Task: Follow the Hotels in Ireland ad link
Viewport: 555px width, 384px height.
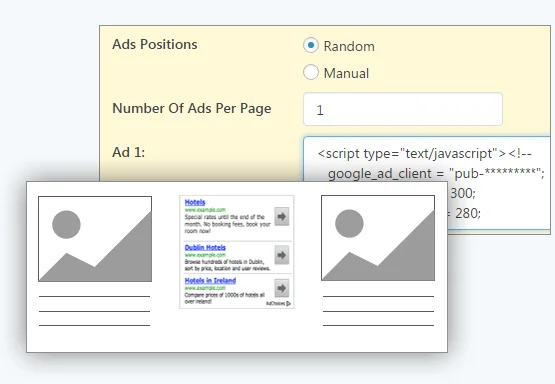Action: tap(210, 281)
